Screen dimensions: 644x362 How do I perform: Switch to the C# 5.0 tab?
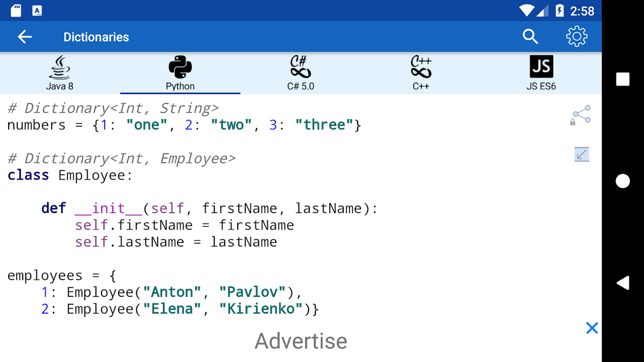point(301,73)
